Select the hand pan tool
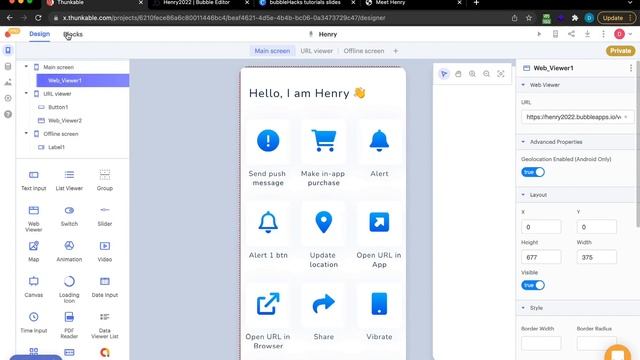Image resolution: width=640 pixels, height=360 pixels. pyautogui.click(x=458, y=74)
